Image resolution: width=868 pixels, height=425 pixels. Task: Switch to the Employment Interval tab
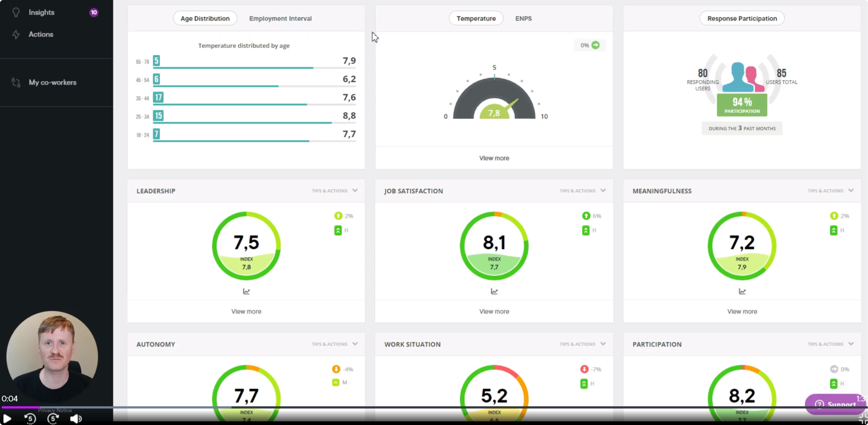(x=280, y=19)
